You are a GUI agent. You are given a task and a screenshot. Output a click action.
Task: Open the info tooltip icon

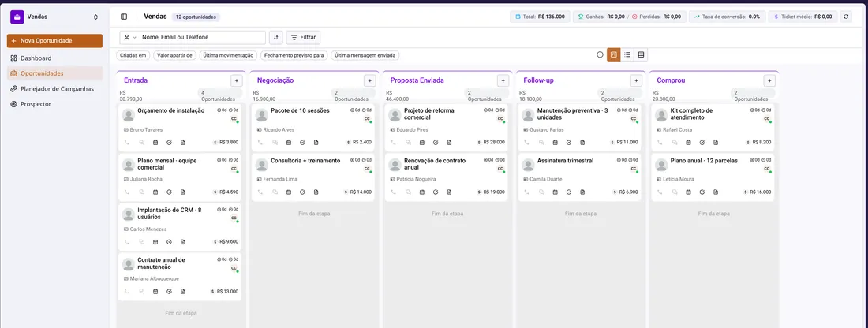[x=600, y=54]
